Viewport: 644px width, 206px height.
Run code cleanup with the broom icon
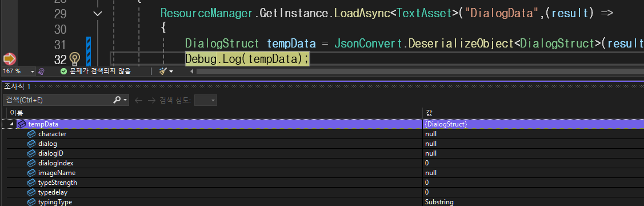coord(163,71)
